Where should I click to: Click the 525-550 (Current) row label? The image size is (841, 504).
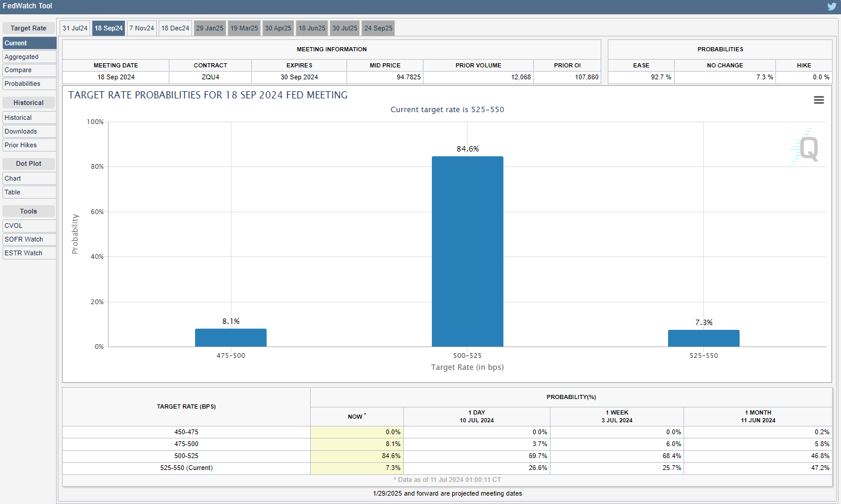coord(186,468)
